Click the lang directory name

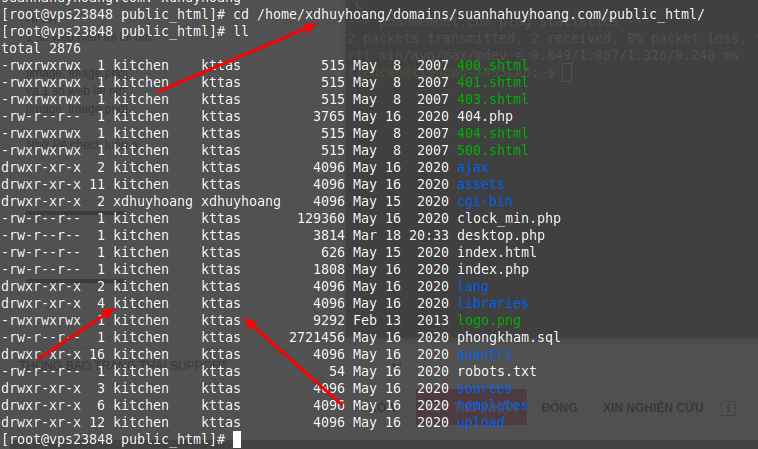coord(473,287)
